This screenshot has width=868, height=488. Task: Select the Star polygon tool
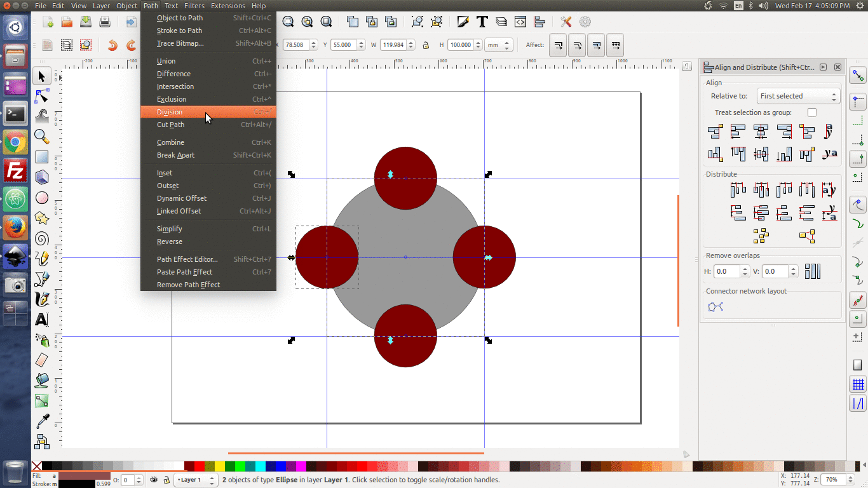[42, 218]
